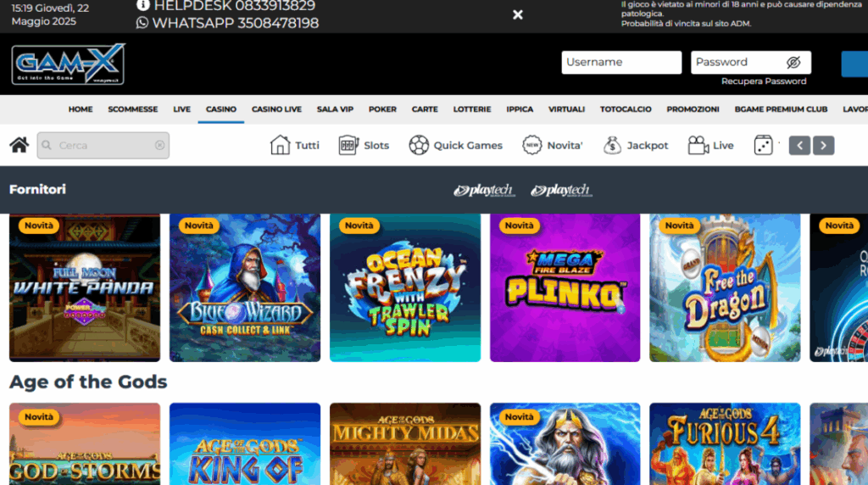Click the Age of the Gods heading
868x485 pixels.
tap(88, 382)
